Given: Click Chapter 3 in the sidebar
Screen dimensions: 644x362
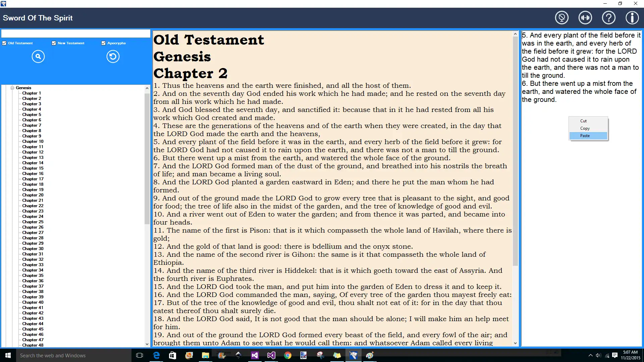Looking at the screenshot, I should pyautogui.click(x=32, y=104).
